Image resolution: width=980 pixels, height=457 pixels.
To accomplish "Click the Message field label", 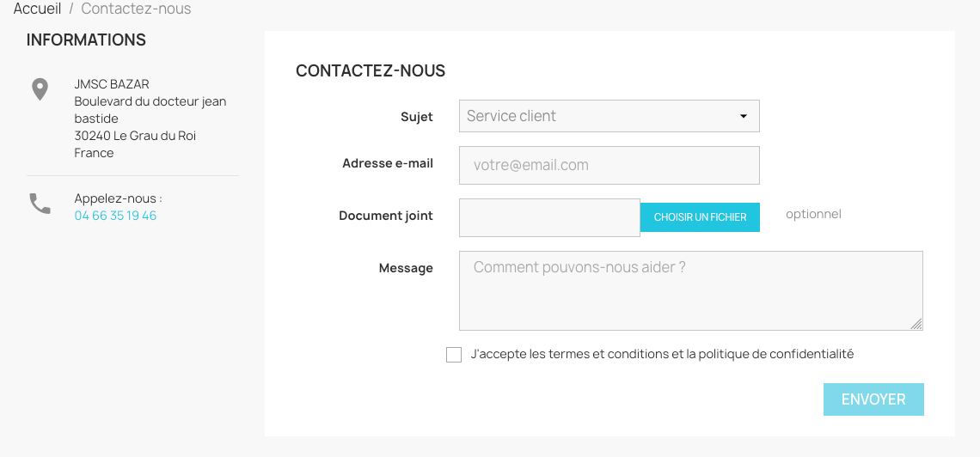I will (406, 268).
